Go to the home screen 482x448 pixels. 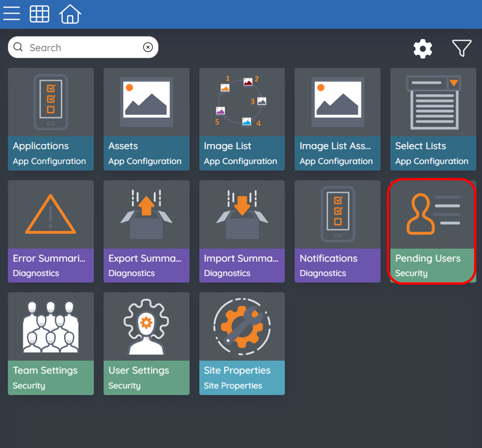[70, 14]
